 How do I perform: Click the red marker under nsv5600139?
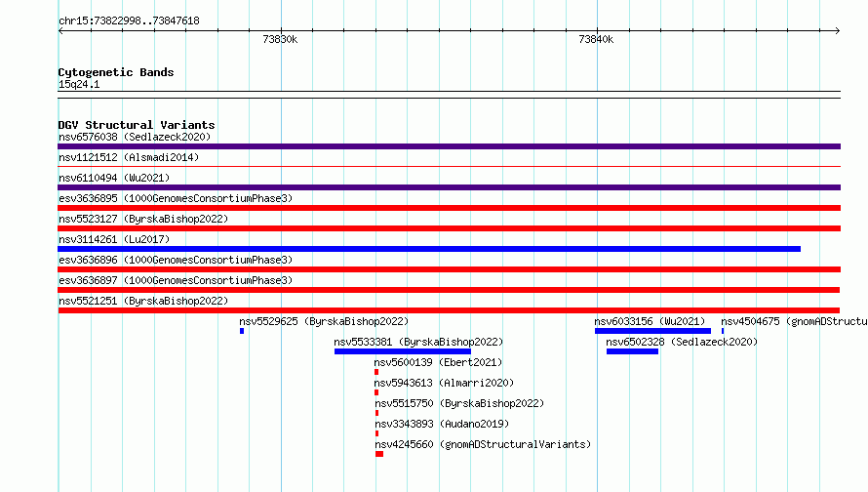376,372
